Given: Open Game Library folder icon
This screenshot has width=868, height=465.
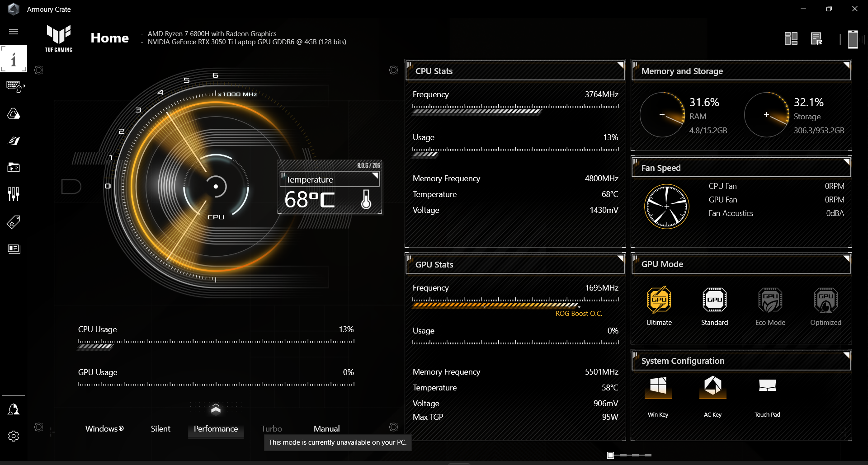Looking at the screenshot, I should (14, 168).
